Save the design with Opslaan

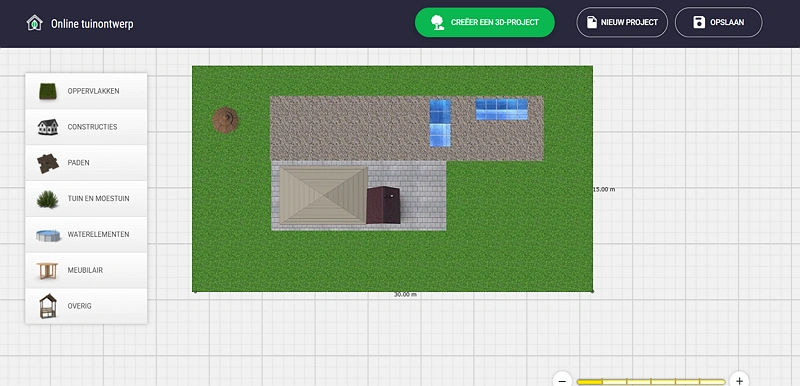(x=718, y=22)
